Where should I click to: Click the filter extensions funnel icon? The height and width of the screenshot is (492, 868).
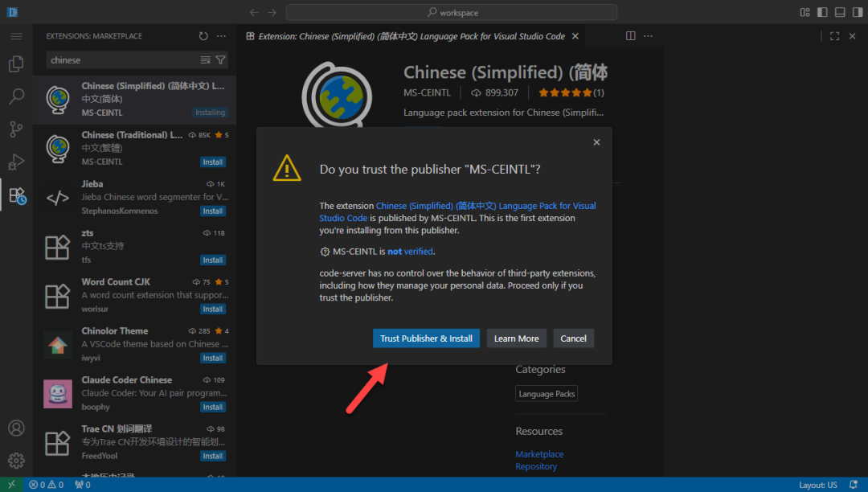[221, 60]
